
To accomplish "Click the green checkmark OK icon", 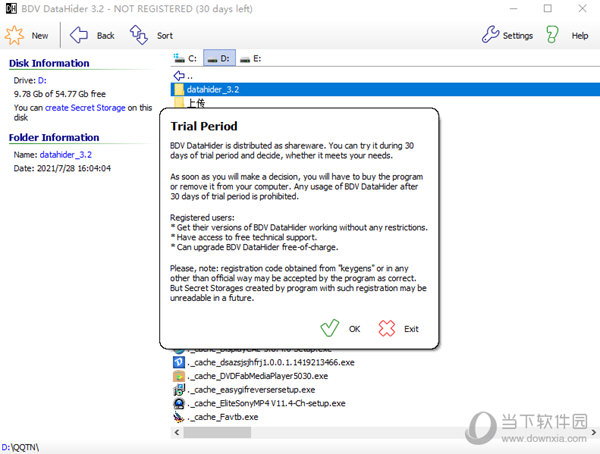I will [329, 328].
